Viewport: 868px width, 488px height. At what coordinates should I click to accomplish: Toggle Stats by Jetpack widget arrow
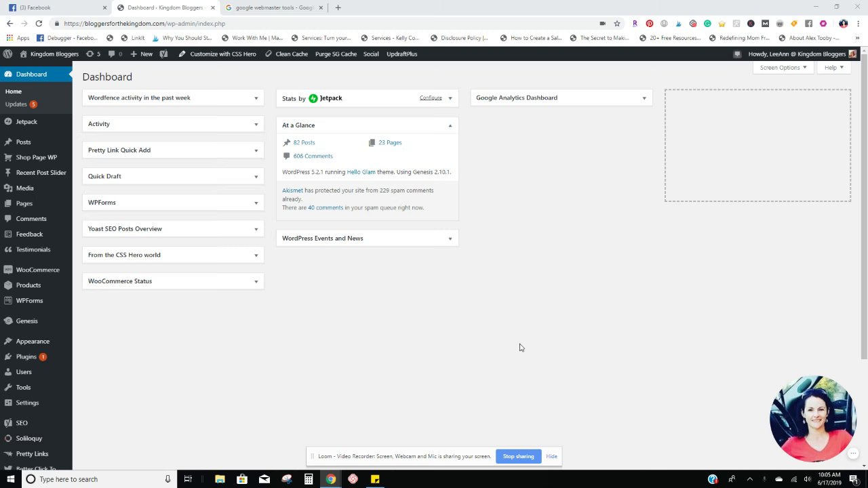pos(450,98)
